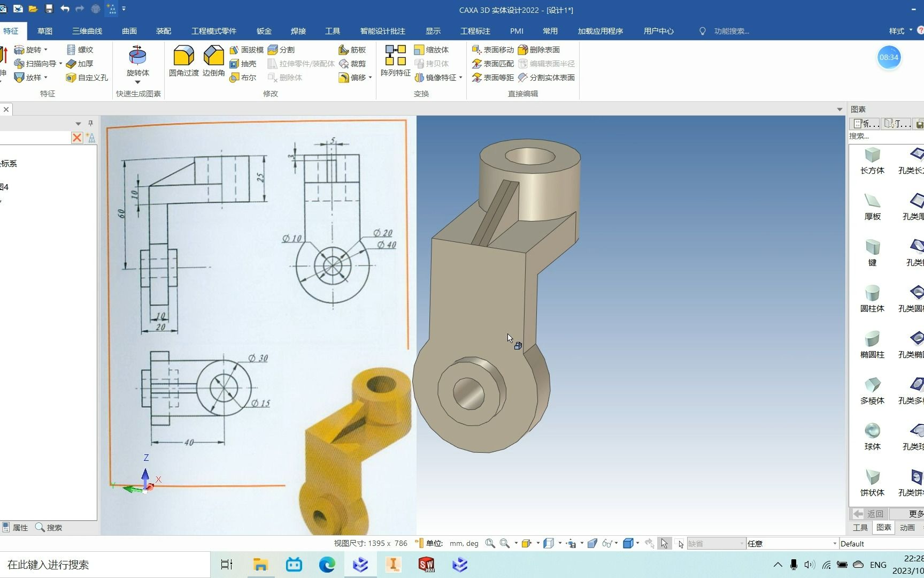Image resolution: width=924 pixels, height=578 pixels.
Task: Open the 工程标注 ribbon tab
Action: pos(475,31)
